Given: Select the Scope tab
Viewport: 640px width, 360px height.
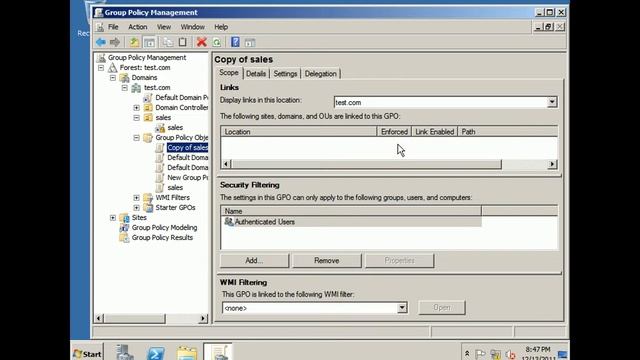Looking at the screenshot, I should [229, 73].
